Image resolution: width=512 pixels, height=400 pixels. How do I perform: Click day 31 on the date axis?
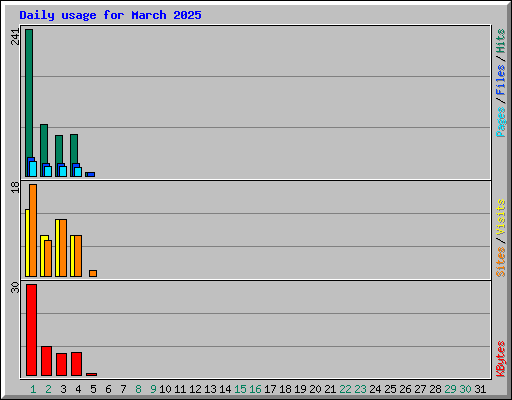480,389
